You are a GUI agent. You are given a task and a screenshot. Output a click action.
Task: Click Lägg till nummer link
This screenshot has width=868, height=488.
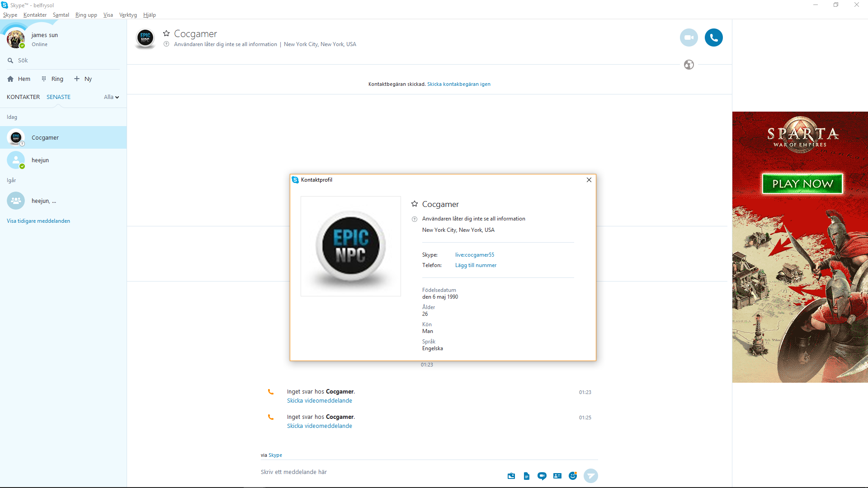[x=476, y=265]
